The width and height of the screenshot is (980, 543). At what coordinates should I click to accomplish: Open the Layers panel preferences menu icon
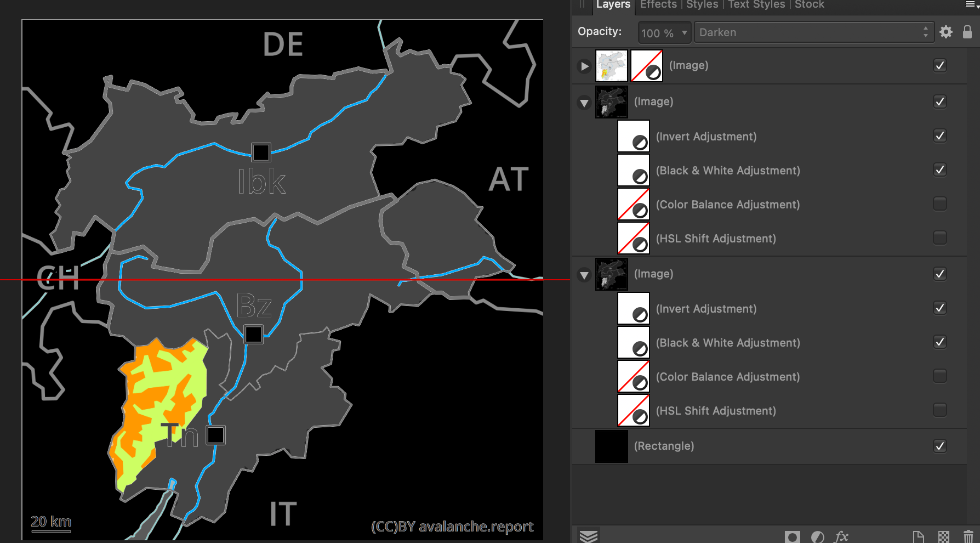tap(970, 4)
